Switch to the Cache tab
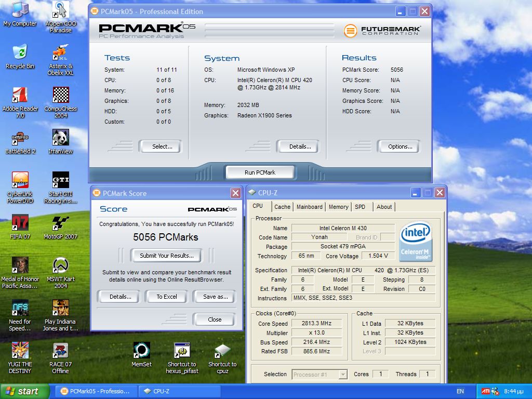 pyautogui.click(x=282, y=207)
